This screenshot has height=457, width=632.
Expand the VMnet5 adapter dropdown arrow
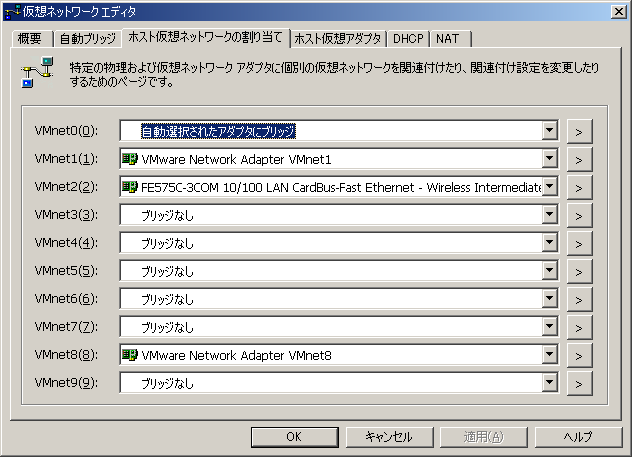tap(549, 271)
